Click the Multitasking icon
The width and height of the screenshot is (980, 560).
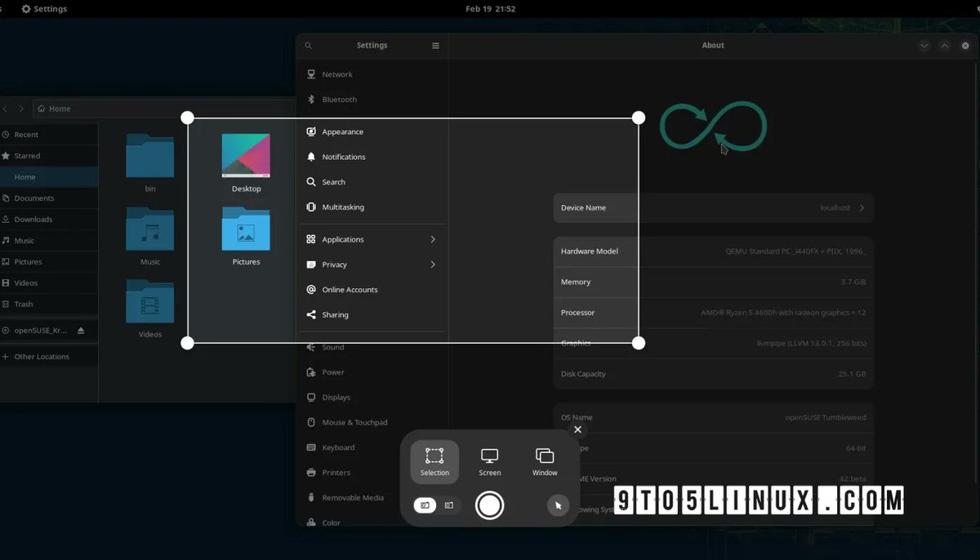[311, 207]
